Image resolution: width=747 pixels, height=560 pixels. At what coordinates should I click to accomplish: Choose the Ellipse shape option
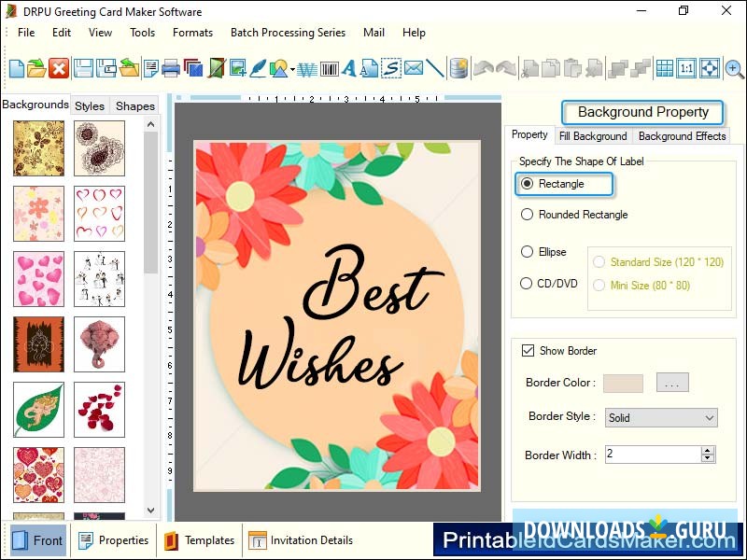click(526, 251)
